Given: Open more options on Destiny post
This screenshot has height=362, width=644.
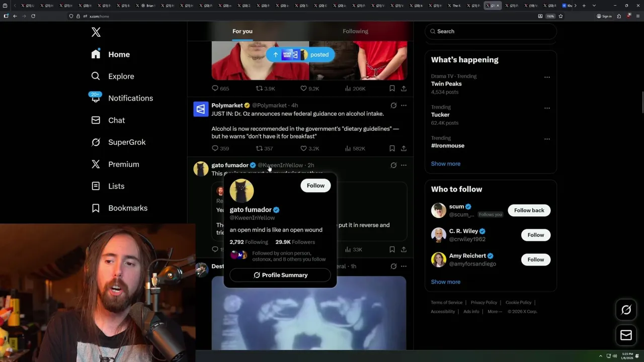Looking at the screenshot, I should pyautogui.click(x=404, y=266).
